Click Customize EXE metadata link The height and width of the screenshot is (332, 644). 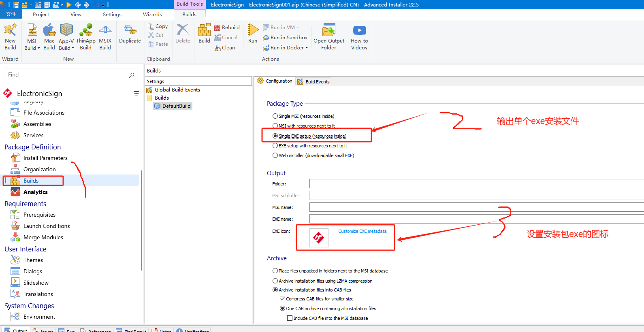[x=363, y=231]
